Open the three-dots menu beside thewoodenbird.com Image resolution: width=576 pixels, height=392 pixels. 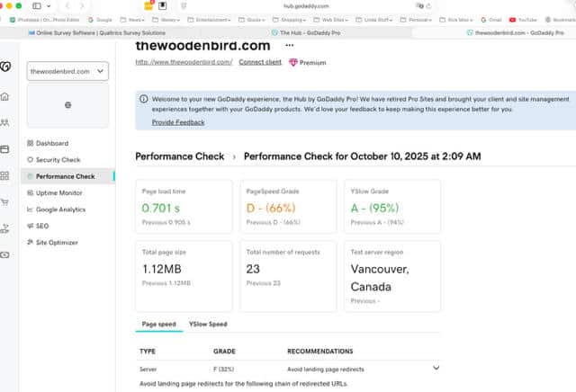[x=290, y=46]
